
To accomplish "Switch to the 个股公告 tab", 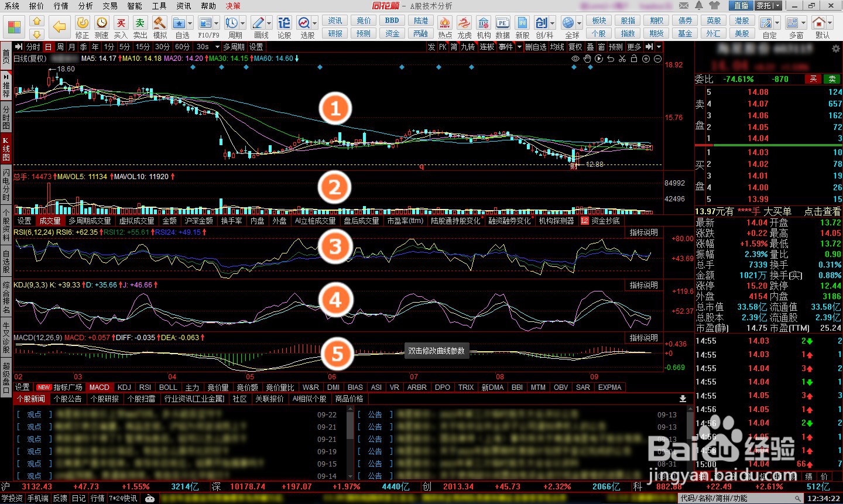I will tap(67, 399).
